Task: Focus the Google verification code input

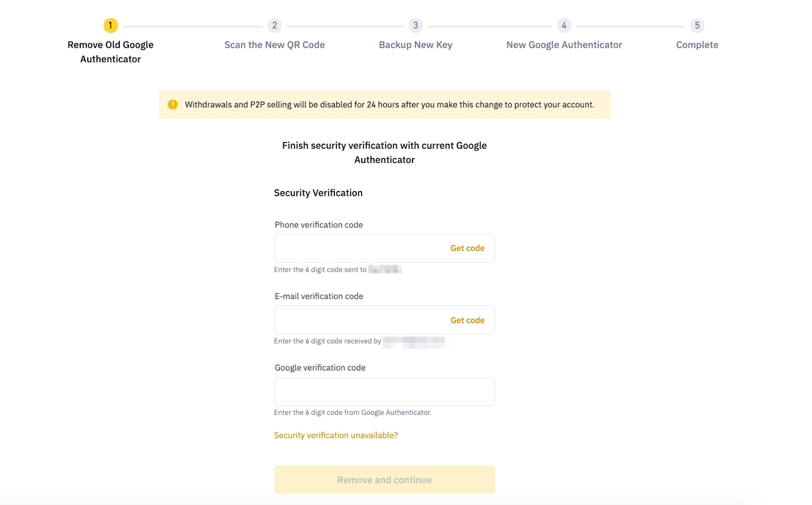Action: [384, 391]
